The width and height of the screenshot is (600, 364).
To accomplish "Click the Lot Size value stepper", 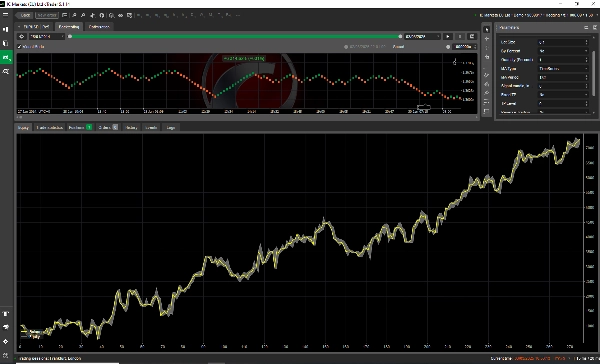I will point(586,42).
